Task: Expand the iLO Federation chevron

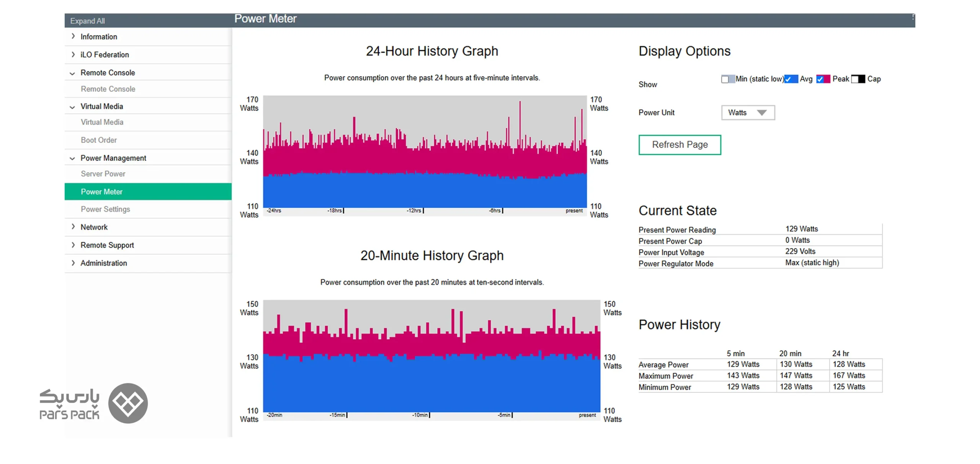Action: 73,54
